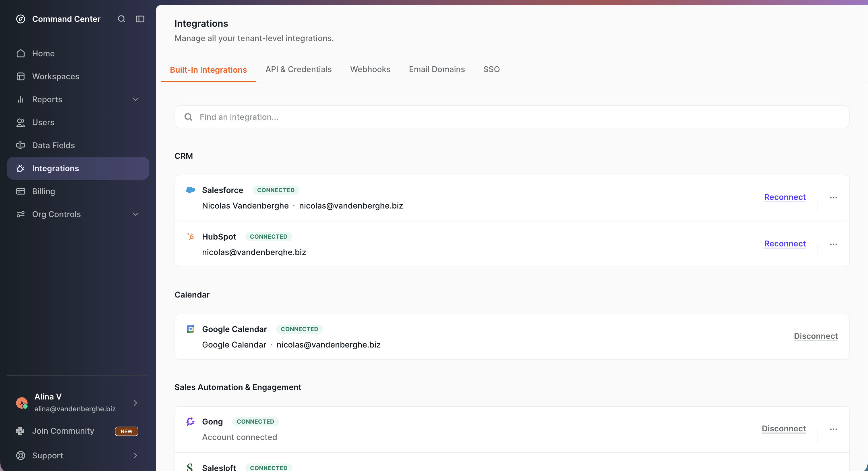Screen dimensions: 868x471
Task: Click Sales Automation & Engagement heading
Action: (238, 387)
